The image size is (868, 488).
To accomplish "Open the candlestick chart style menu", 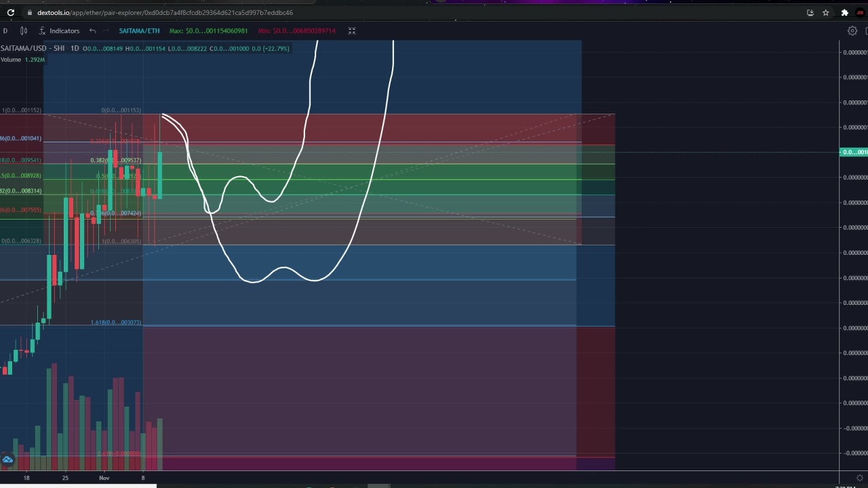I will pyautogui.click(x=24, y=30).
